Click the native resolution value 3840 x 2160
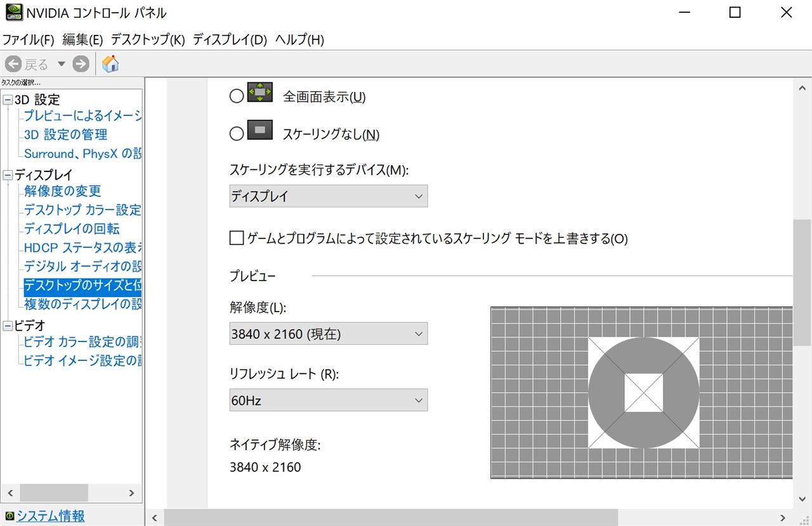 click(265, 468)
